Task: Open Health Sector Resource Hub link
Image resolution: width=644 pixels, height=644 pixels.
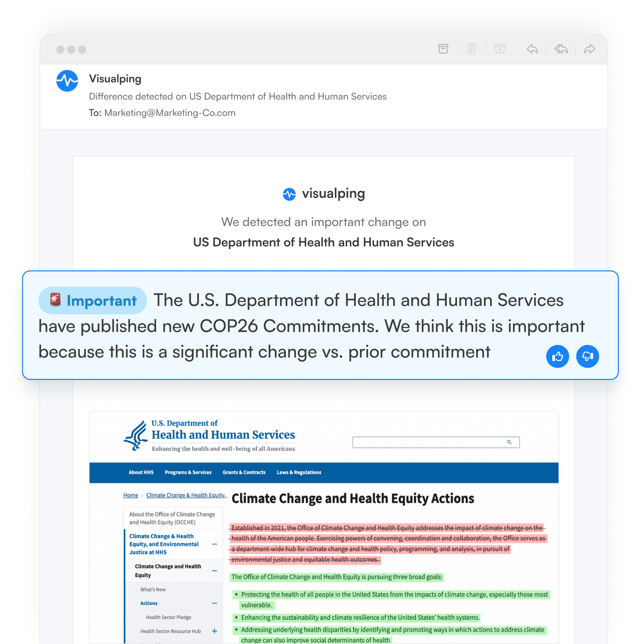Action: coord(171,631)
